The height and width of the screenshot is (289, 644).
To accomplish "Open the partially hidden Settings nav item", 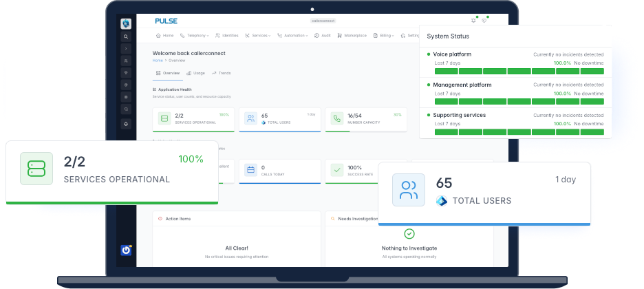I will tap(409, 36).
